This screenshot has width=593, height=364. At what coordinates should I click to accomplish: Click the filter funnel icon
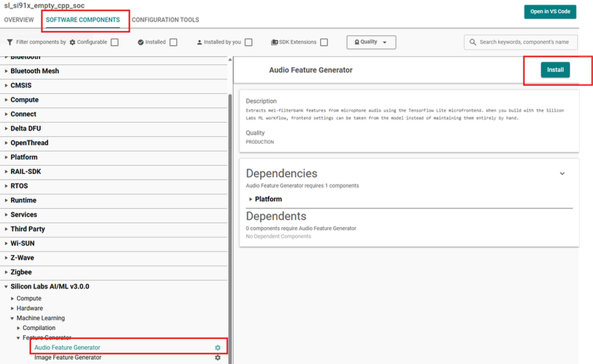[10, 43]
